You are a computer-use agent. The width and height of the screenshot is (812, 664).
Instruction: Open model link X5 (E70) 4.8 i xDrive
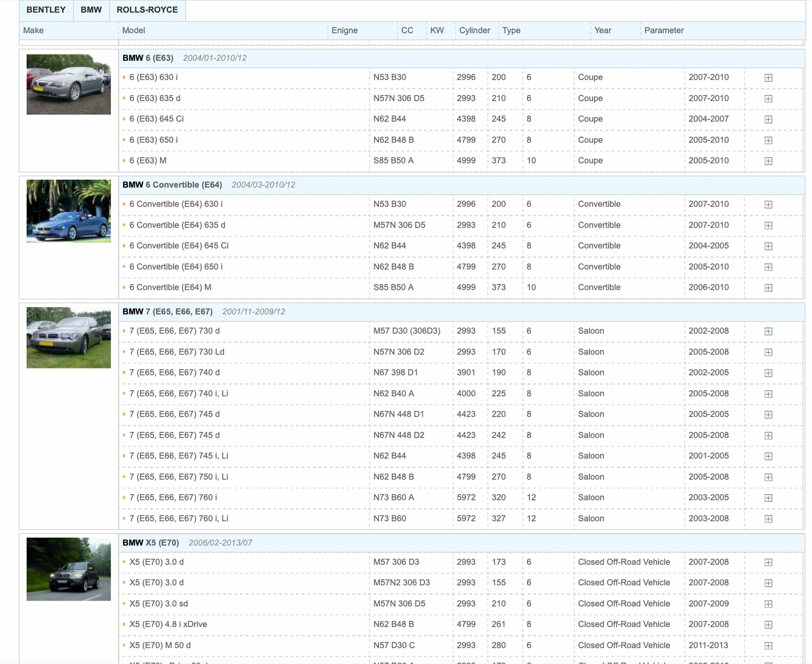tap(168, 624)
